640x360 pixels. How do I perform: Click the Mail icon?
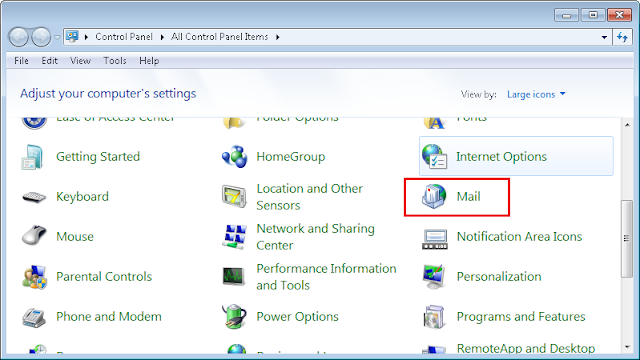coord(434,196)
